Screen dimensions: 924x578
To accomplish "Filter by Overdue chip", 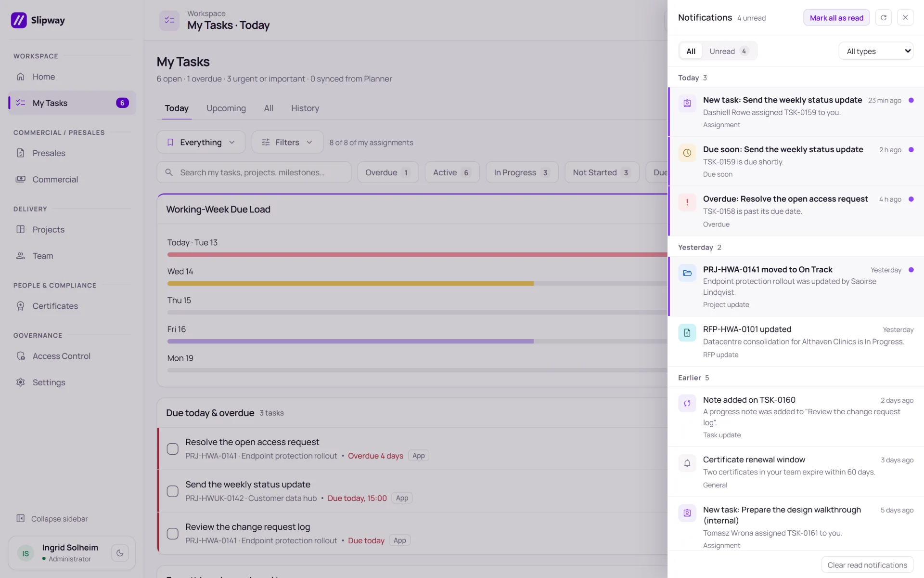I will pyautogui.click(x=388, y=172).
